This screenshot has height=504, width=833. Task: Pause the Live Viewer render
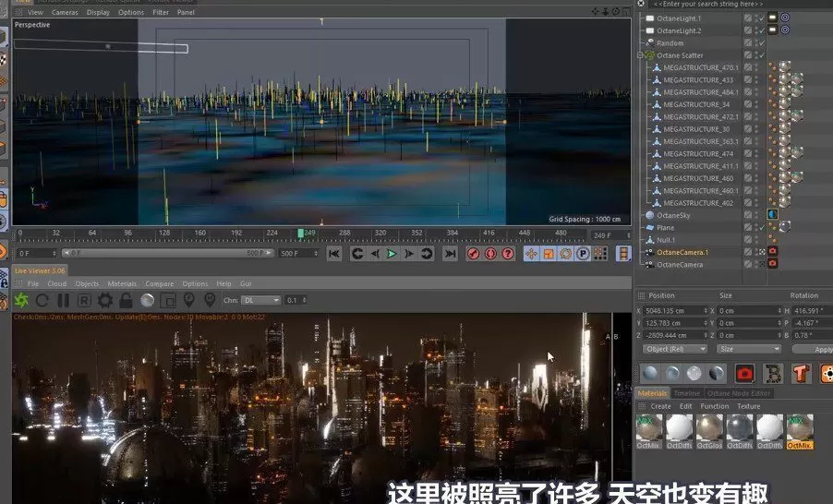(x=63, y=301)
